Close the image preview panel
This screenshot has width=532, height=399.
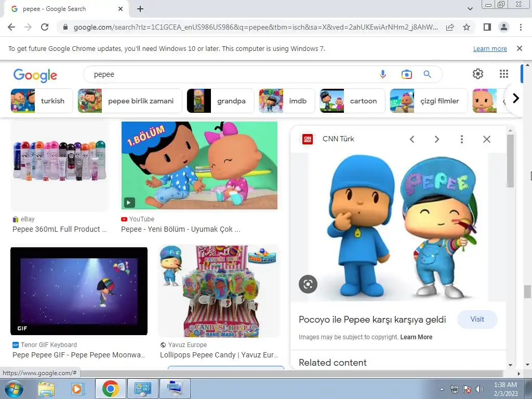pyautogui.click(x=486, y=139)
